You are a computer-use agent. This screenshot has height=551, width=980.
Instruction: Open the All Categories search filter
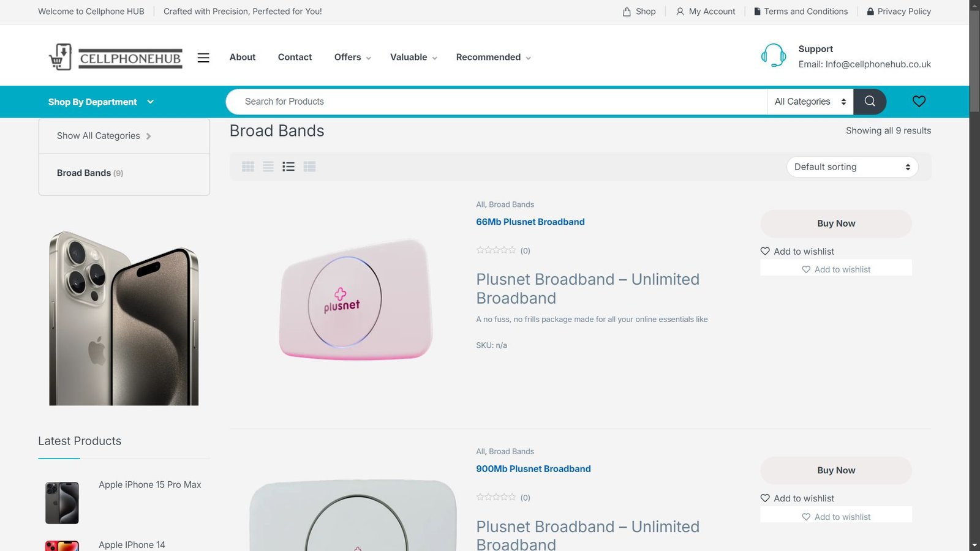(x=810, y=102)
